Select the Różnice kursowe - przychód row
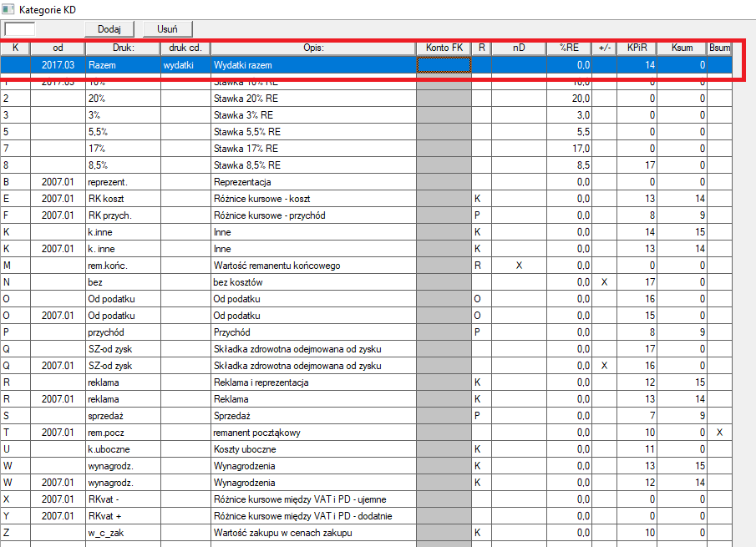 (313, 215)
